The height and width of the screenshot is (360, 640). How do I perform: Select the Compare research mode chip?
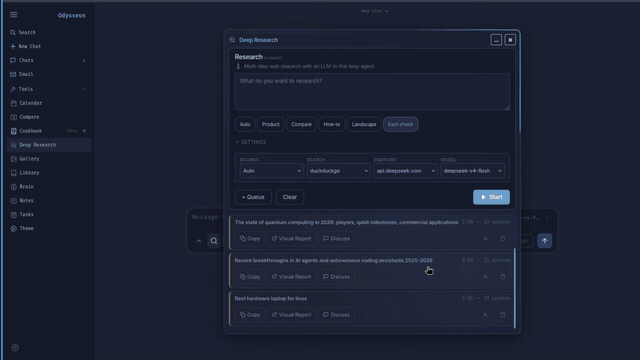click(x=301, y=124)
